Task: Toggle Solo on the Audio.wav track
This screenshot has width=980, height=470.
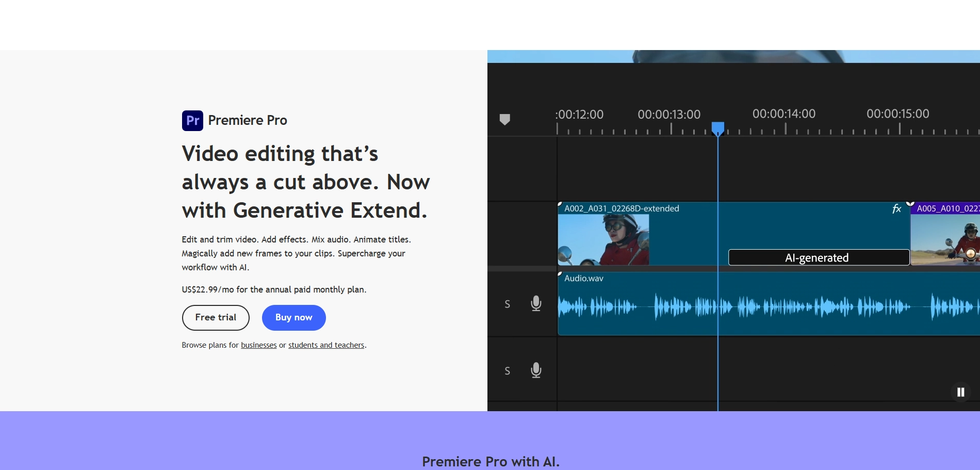Action: 507,304
